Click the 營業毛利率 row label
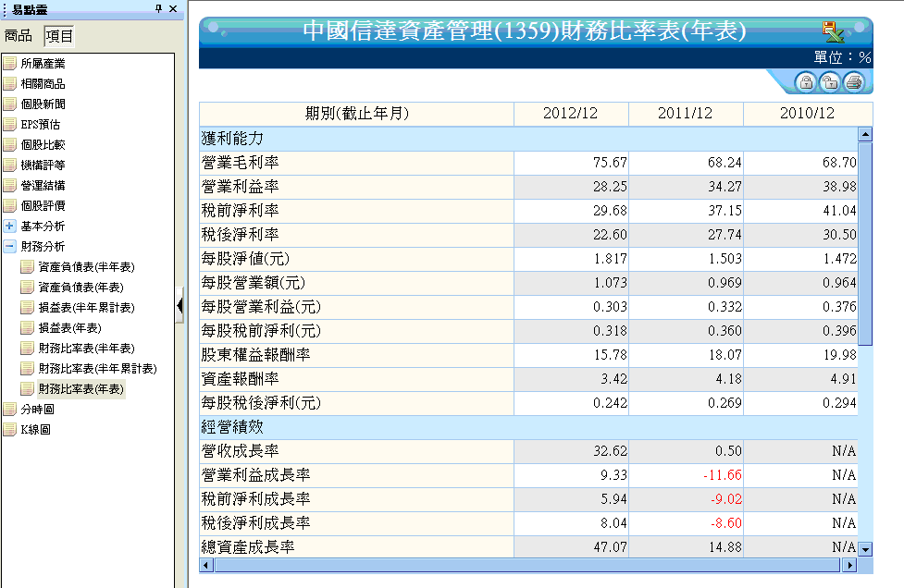 tap(241, 163)
